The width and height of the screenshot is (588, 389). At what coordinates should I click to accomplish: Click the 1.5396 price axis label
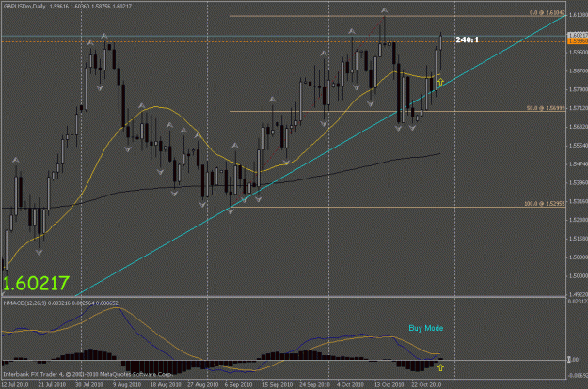[579, 182]
